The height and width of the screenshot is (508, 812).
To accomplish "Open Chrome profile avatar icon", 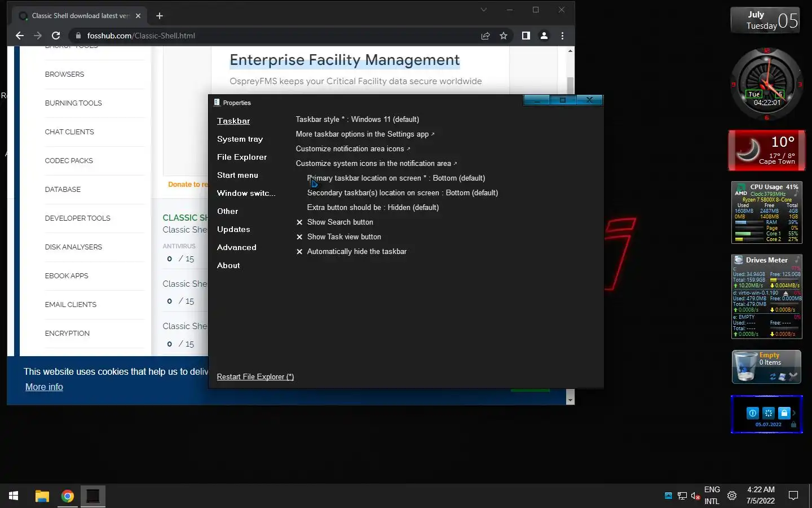I will click(544, 36).
